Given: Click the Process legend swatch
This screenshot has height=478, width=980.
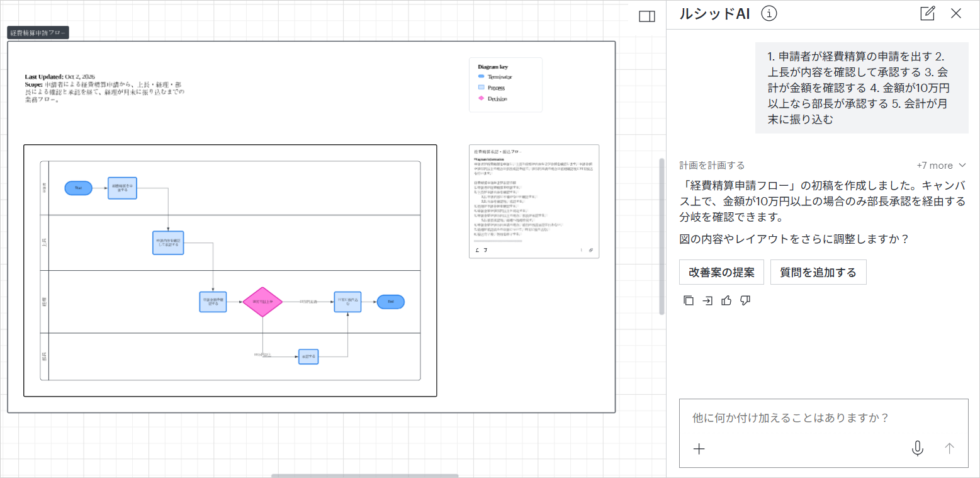Looking at the screenshot, I should 482,88.
